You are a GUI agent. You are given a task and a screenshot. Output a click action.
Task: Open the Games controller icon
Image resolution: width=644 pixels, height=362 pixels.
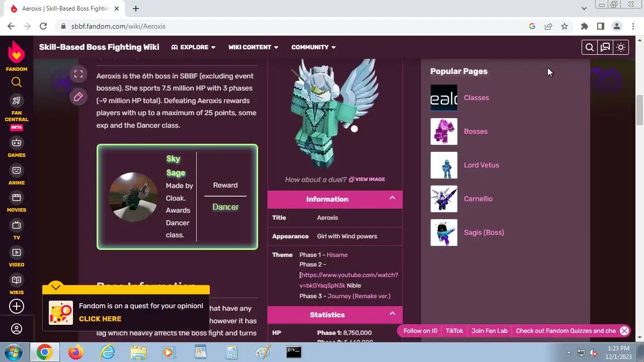click(17, 143)
